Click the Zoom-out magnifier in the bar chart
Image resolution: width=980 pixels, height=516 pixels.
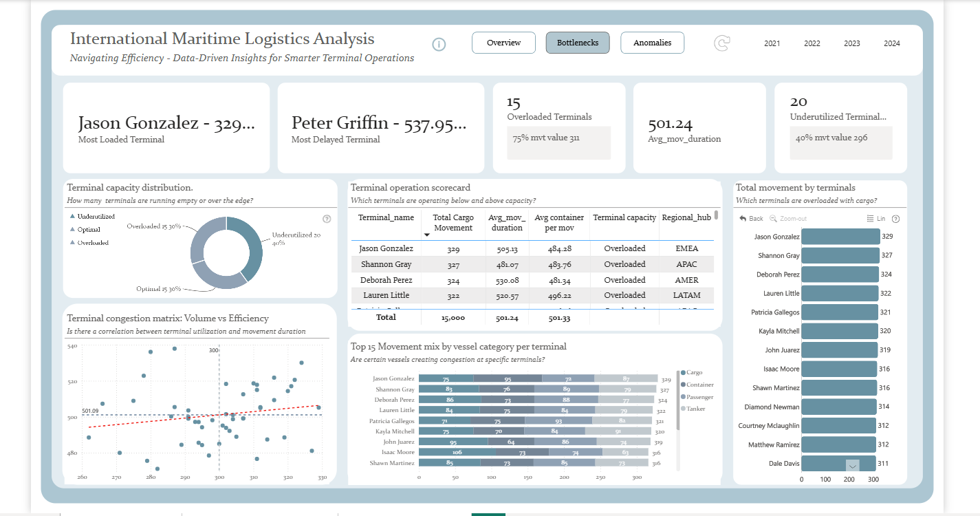click(774, 219)
